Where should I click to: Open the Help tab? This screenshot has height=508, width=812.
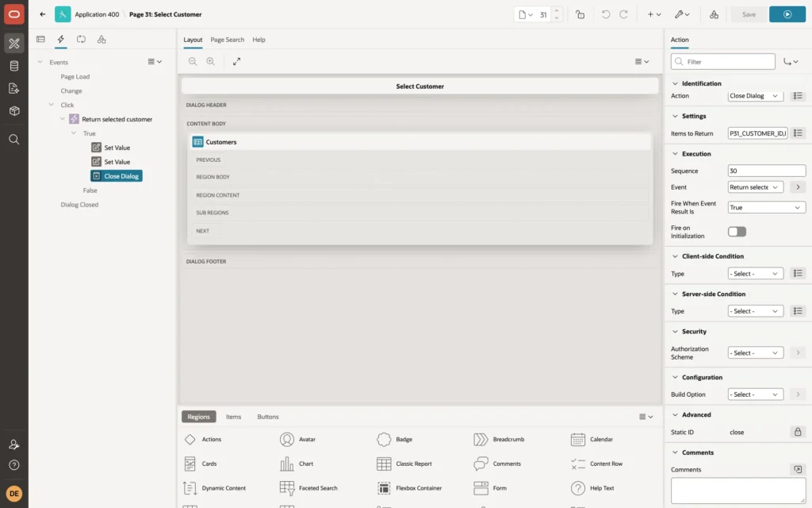pos(259,40)
